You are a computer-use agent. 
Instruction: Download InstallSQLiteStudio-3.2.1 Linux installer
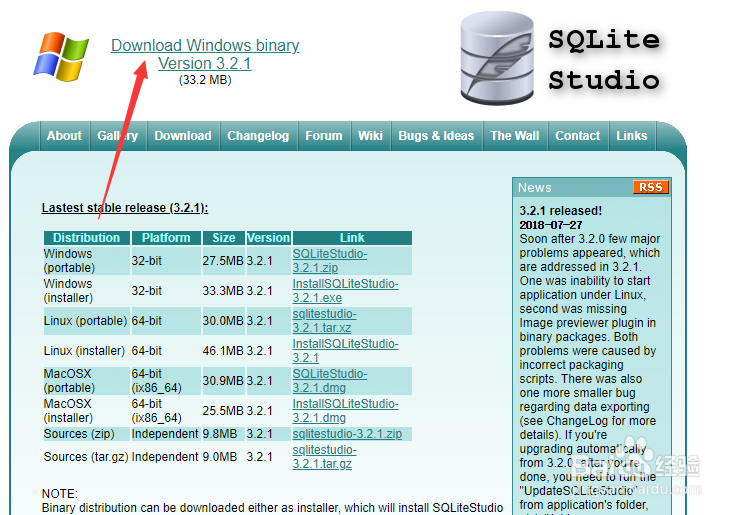tap(345, 351)
